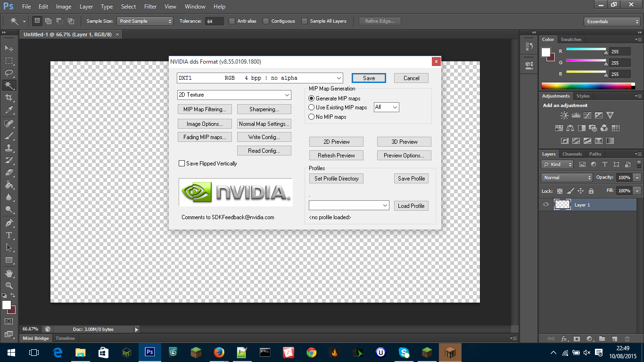Open the layer Kind filter dropdown
The image size is (644, 362).
pyautogui.click(x=557, y=165)
